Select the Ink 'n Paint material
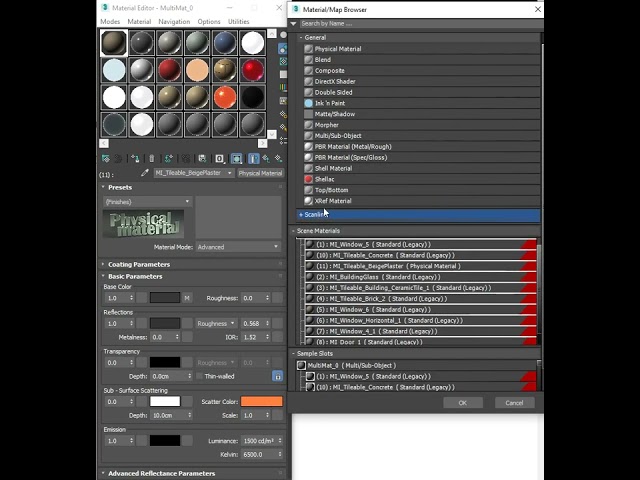 click(422, 103)
